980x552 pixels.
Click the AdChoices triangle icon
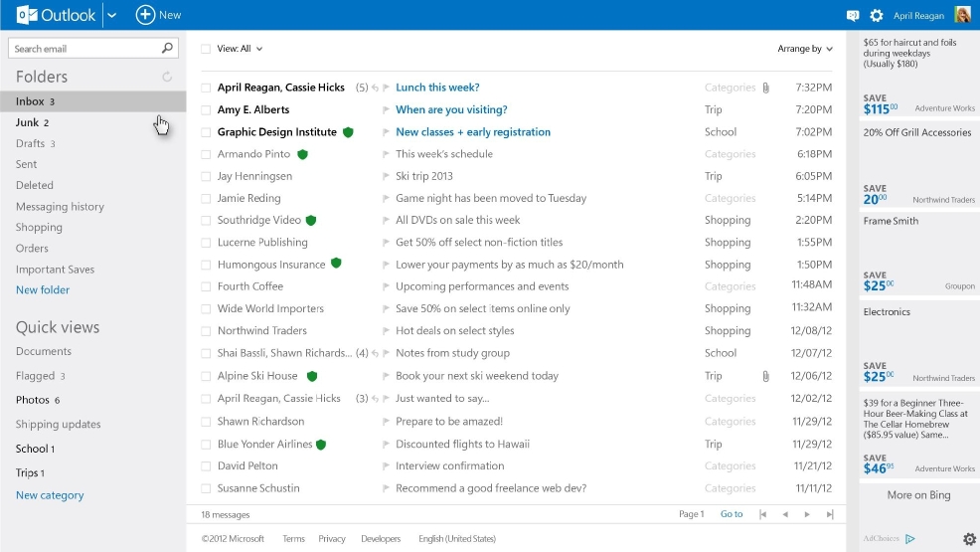(910, 538)
